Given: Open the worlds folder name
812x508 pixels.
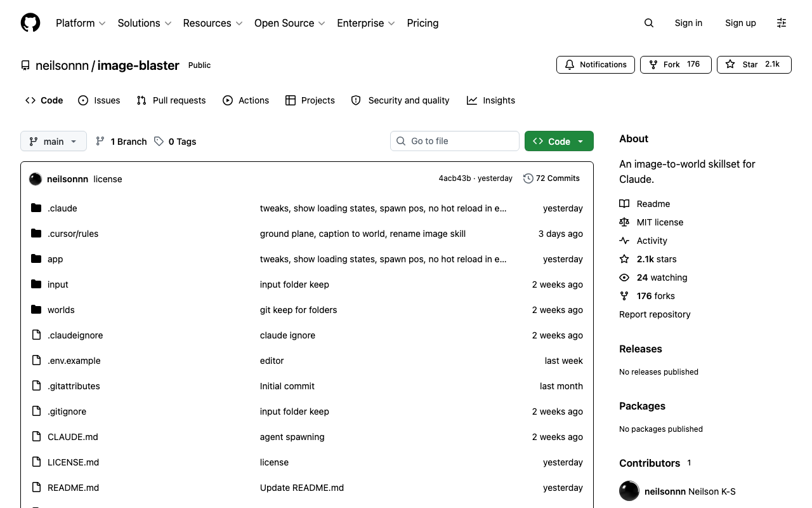Looking at the screenshot, I should tap(61, 310).
